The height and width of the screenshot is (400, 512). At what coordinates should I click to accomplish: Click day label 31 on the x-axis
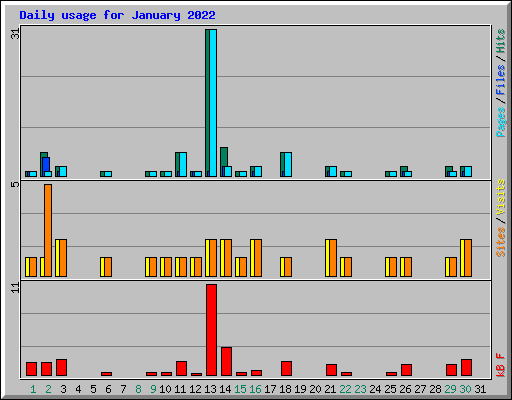[480, 389]
